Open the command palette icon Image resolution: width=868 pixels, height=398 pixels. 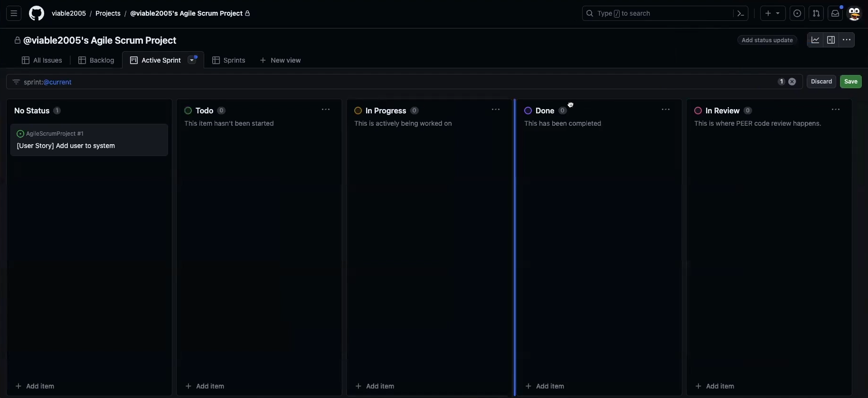(740, 13)
